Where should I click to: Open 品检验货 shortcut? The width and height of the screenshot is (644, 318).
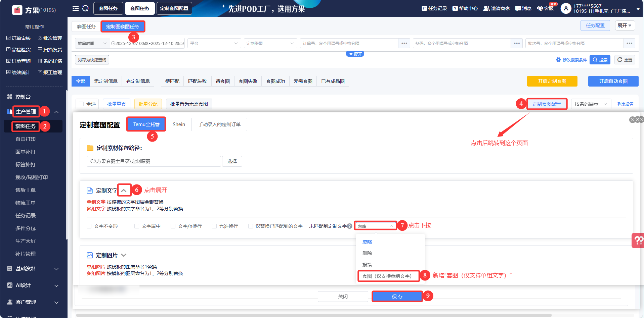(18, 50)
